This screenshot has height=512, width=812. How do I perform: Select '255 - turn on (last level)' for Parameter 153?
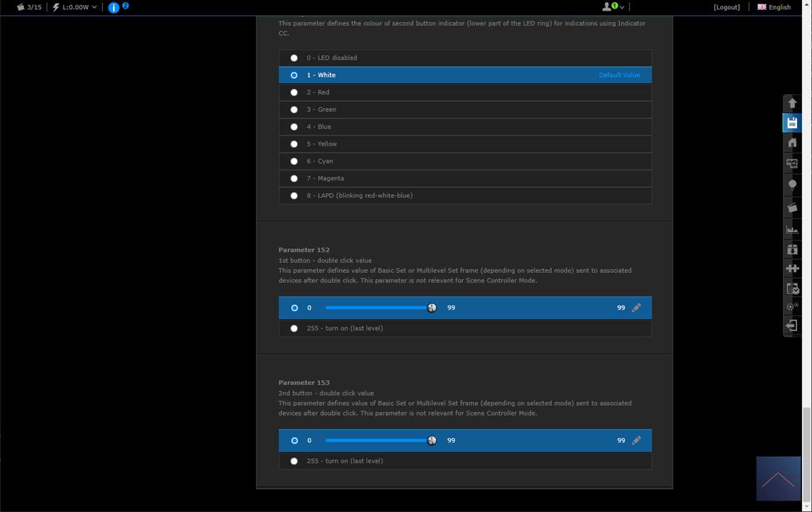coord(294,461)
